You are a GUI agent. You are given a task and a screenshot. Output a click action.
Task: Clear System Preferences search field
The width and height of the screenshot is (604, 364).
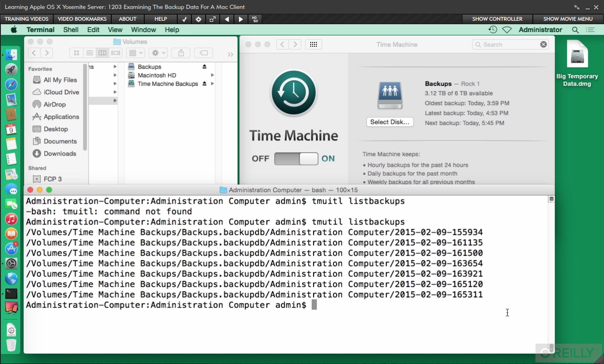[544, 44]
